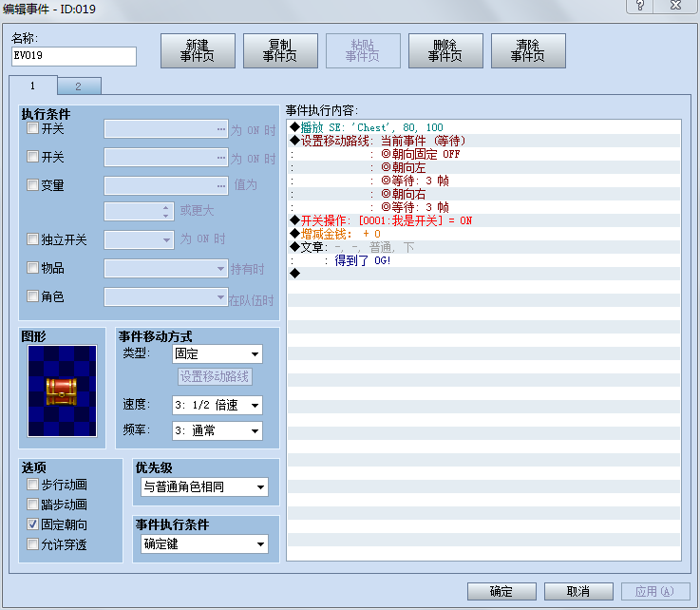Check the 变量 condition checkbox
This screenshot has width=700, height=610.
(32, 185)
